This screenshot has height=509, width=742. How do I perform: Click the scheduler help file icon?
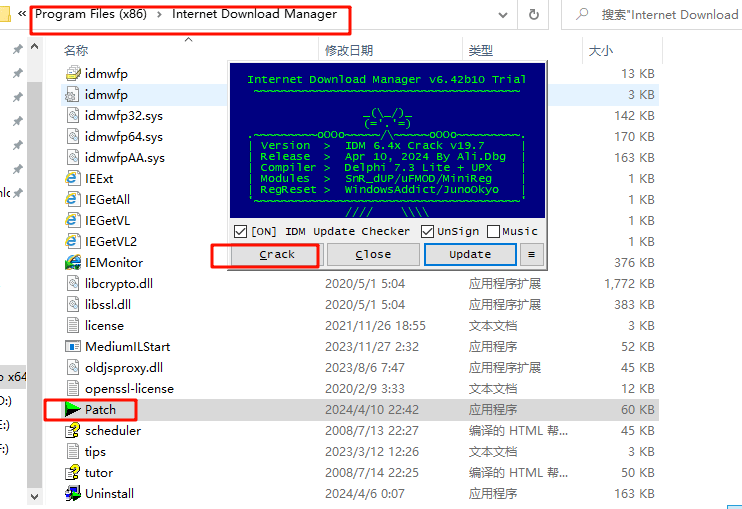(72, 430)
